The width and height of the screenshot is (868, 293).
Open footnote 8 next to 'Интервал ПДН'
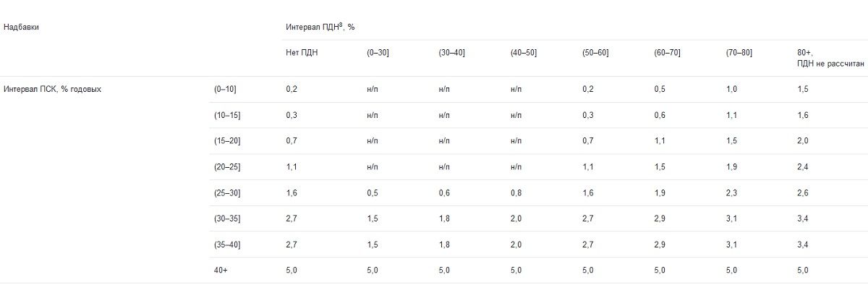tap(341, 25)
